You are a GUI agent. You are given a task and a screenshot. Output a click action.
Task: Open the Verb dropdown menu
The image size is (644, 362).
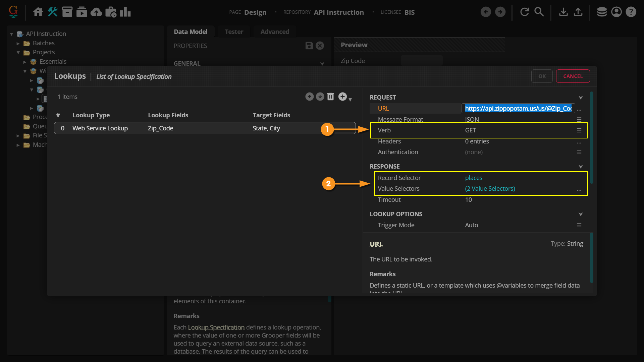click(579, 130)
